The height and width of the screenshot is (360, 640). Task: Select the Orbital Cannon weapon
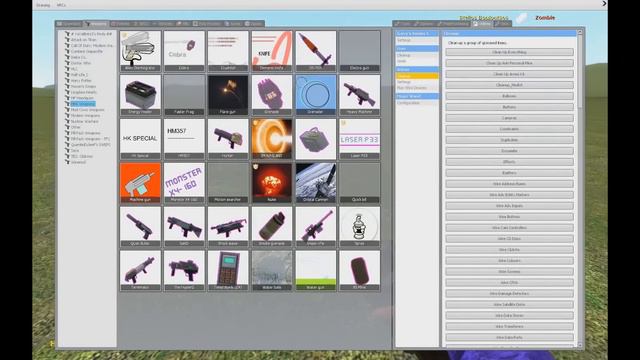[x=316, y=182]
